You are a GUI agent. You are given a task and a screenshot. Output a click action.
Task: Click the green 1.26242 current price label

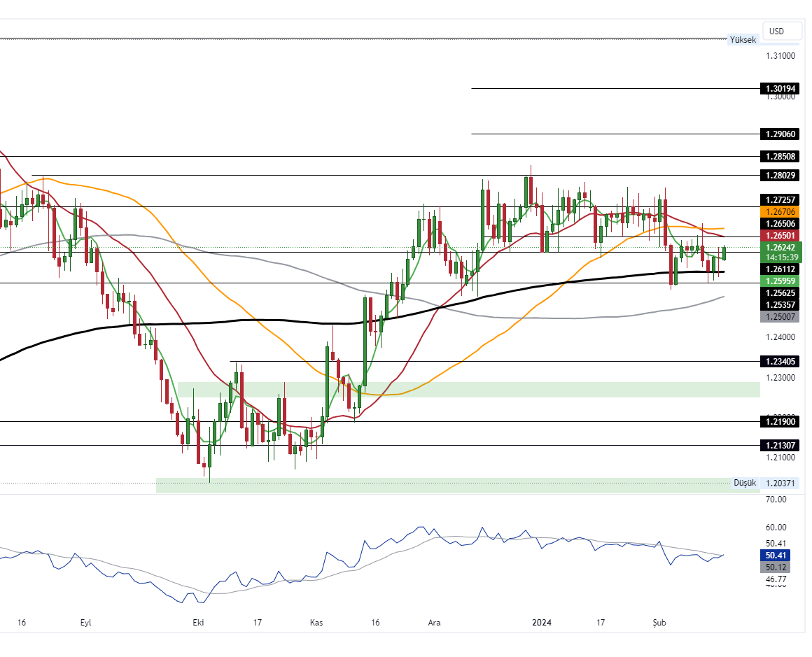tap(780, 248)
